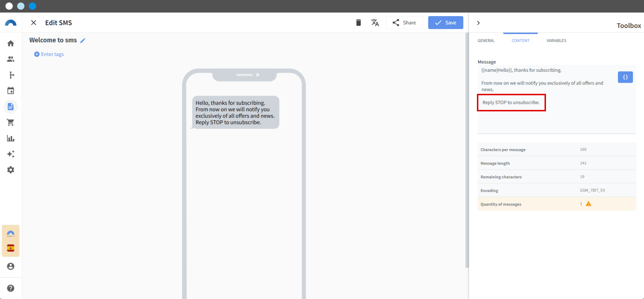Open the Contacts people icon in the sidebar
Image resolution: width=644 pixels, height=299 pixels.
click(11, 59)
